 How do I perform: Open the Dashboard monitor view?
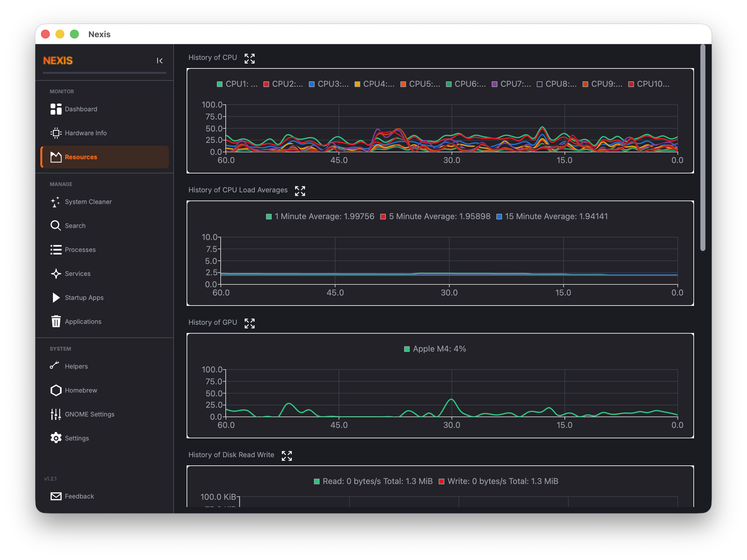coord(81,109)
